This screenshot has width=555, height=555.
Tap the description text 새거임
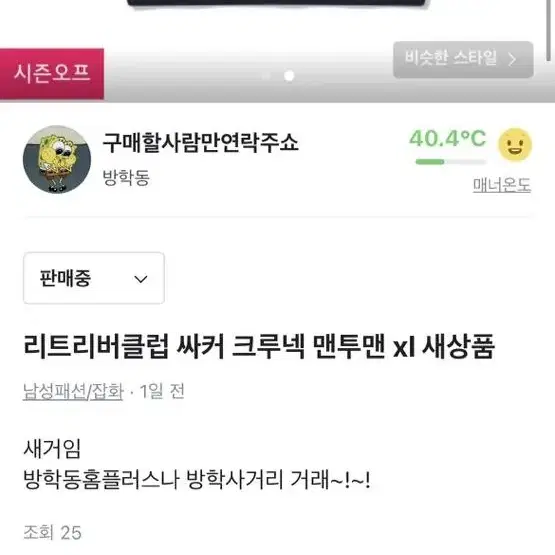pos(52,448)
